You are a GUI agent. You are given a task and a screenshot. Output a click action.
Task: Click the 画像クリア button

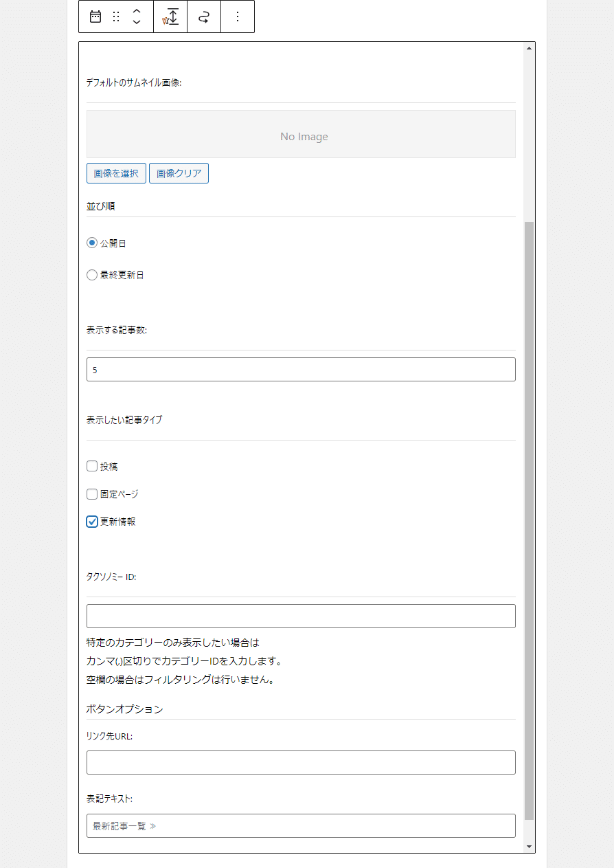coord(179,173)
